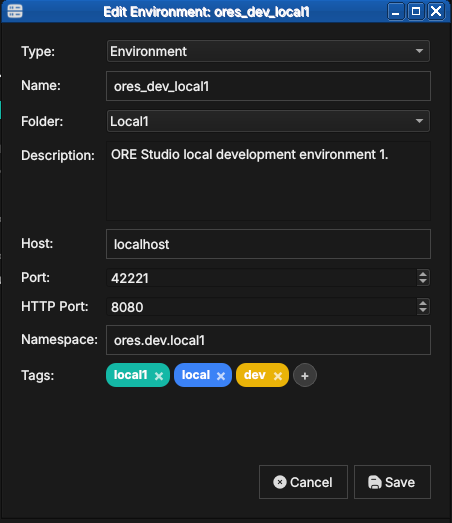Click the 'Type:' label
Screen dimensions: 452x523
pos(38,52)
